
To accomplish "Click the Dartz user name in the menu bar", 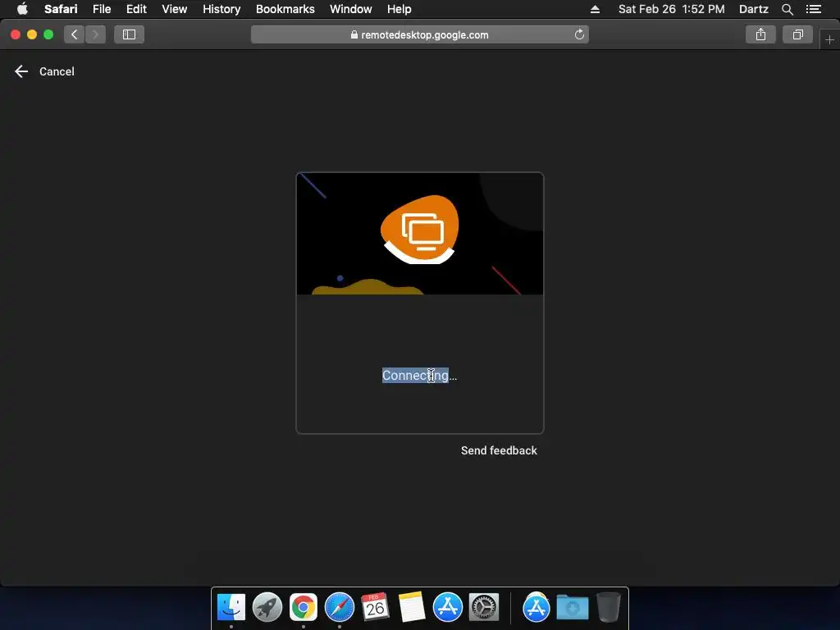I will point(754,9).
